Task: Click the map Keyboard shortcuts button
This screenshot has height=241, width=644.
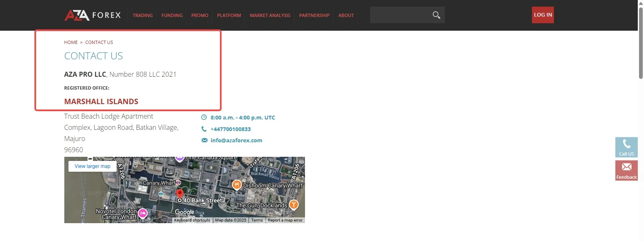Action: click(x=193, y=220)
